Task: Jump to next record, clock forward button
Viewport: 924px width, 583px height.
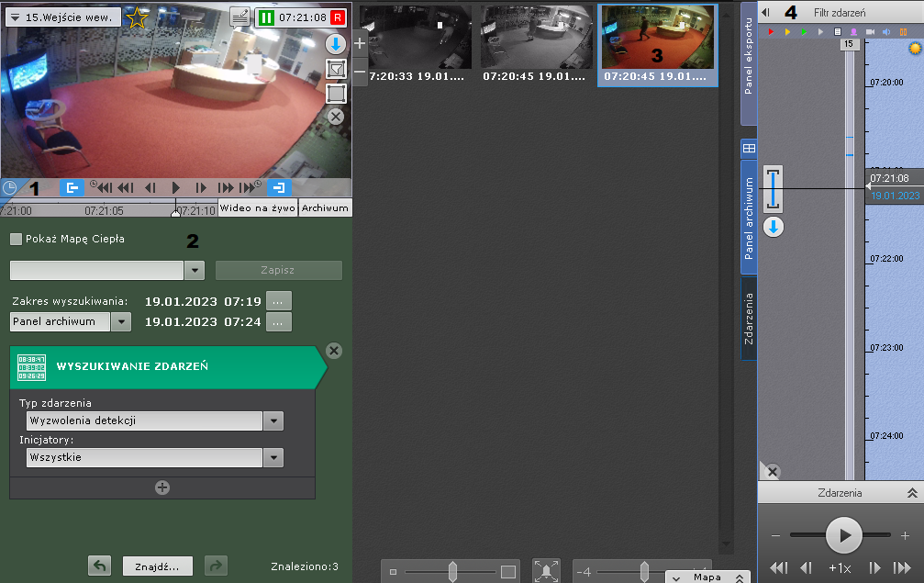Action: coord(250,187)
